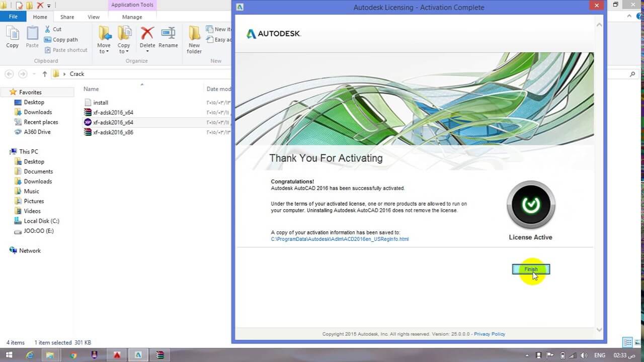The image size is (644, 362).
Task: Open the File tab in Explorer
Action: (13, 17)
